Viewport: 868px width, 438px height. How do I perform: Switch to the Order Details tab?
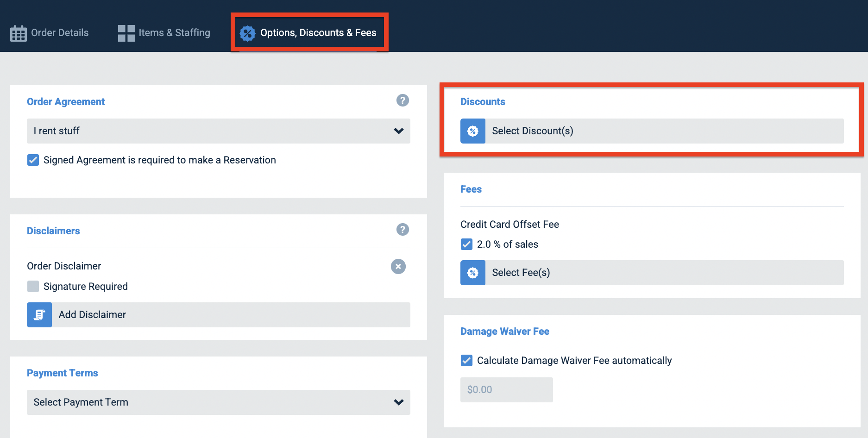click(50, 33)
